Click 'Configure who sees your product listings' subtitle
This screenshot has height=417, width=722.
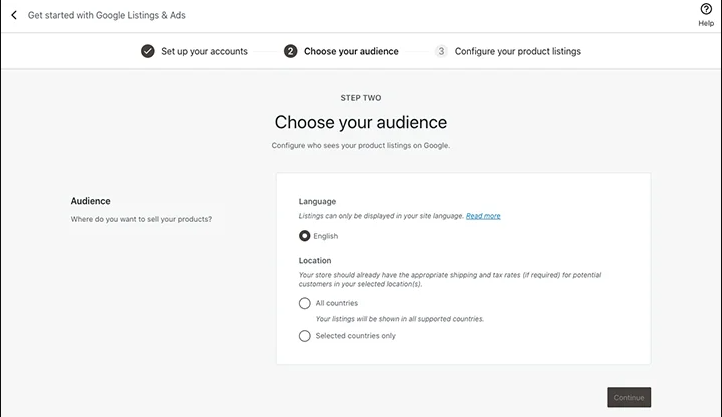click(x=361, y=145)
